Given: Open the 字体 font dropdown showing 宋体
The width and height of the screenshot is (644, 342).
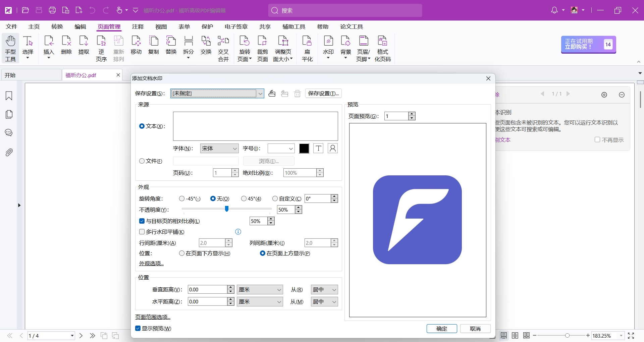Looking at the screenshot, I should (x=219, y=148).
